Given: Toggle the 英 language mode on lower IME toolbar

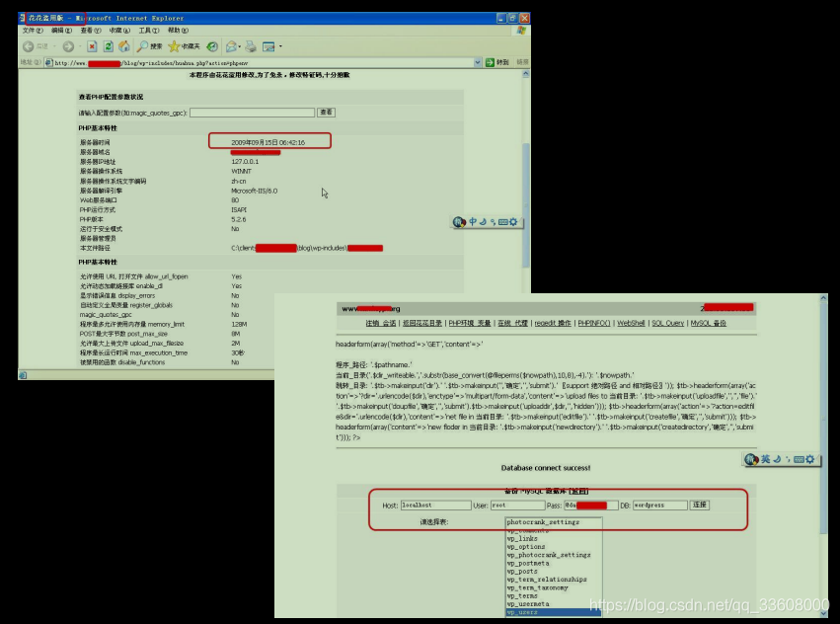Looking at the screenshot, I should coord(766,459).
